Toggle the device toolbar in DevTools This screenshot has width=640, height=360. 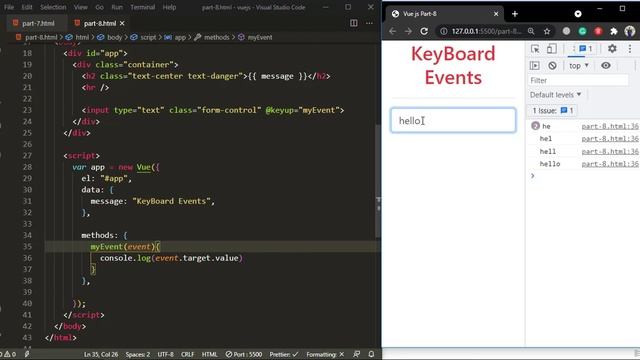(551, 49)
